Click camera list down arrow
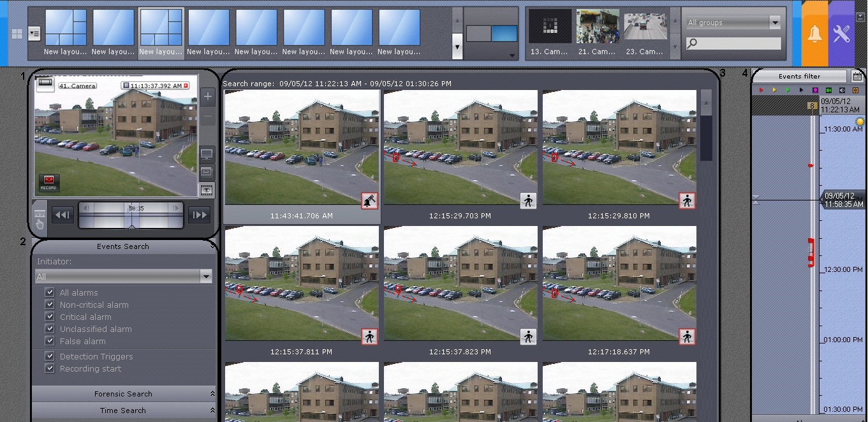This screenshot has height=422, width=868. [x=675, y=47]
